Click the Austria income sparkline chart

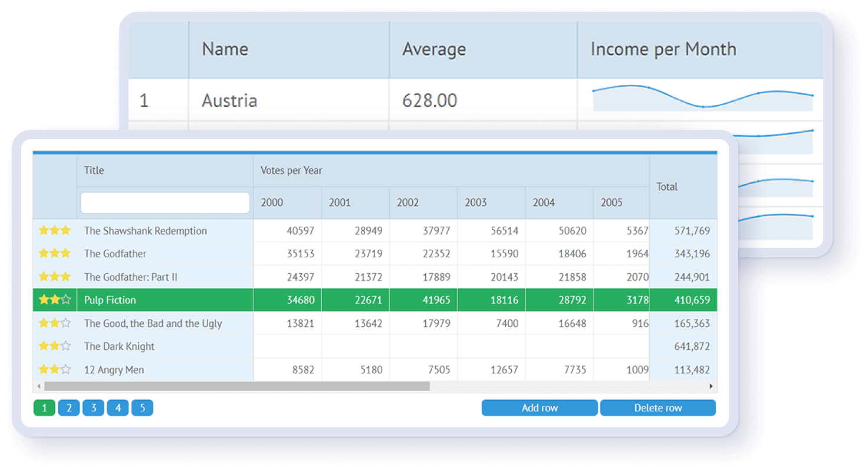coord(702,99)
